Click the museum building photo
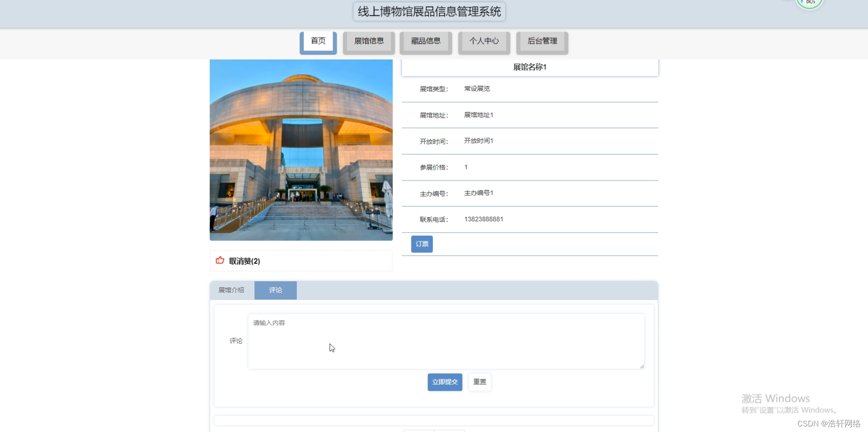 coord(301,149)
